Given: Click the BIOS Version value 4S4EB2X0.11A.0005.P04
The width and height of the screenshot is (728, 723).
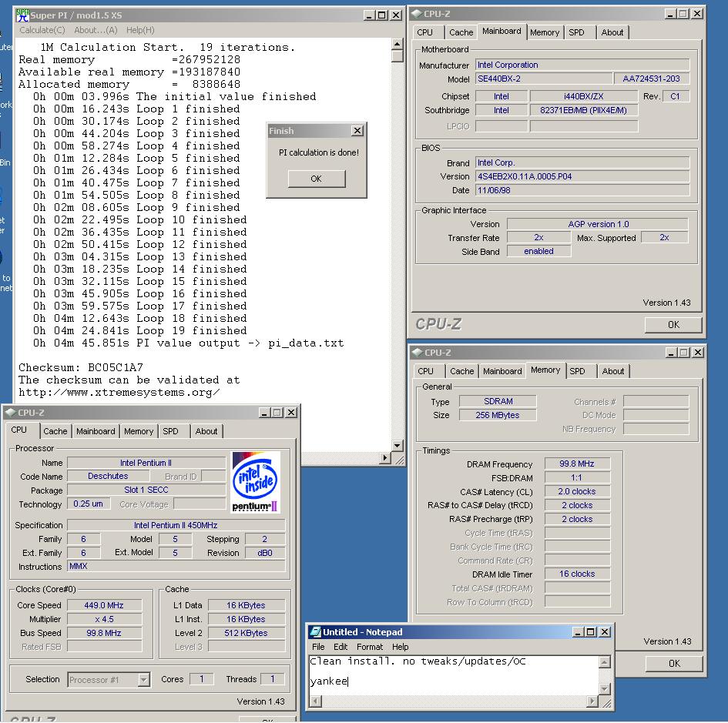Looking at the screenshot, I should [582, 176].
